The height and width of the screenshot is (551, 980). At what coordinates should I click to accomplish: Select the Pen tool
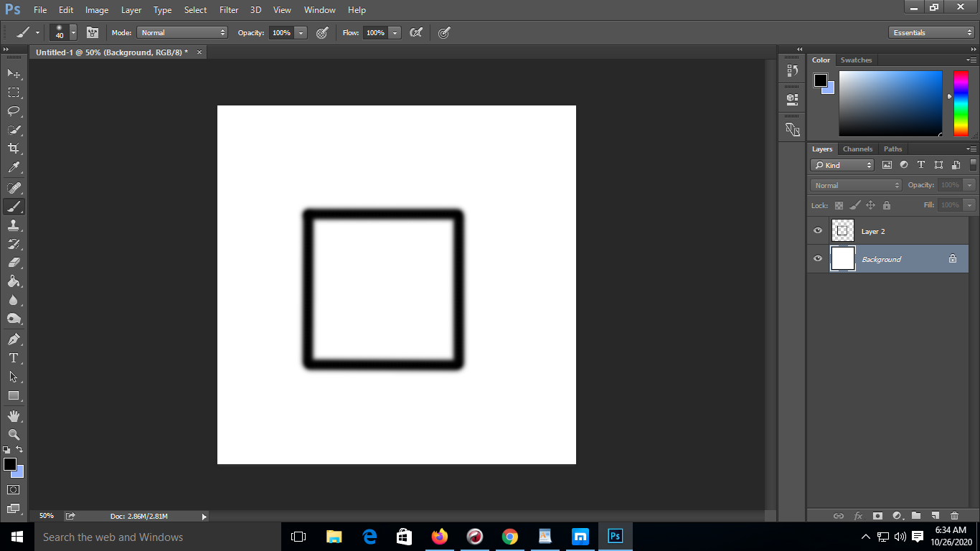[x=14, y=339]
